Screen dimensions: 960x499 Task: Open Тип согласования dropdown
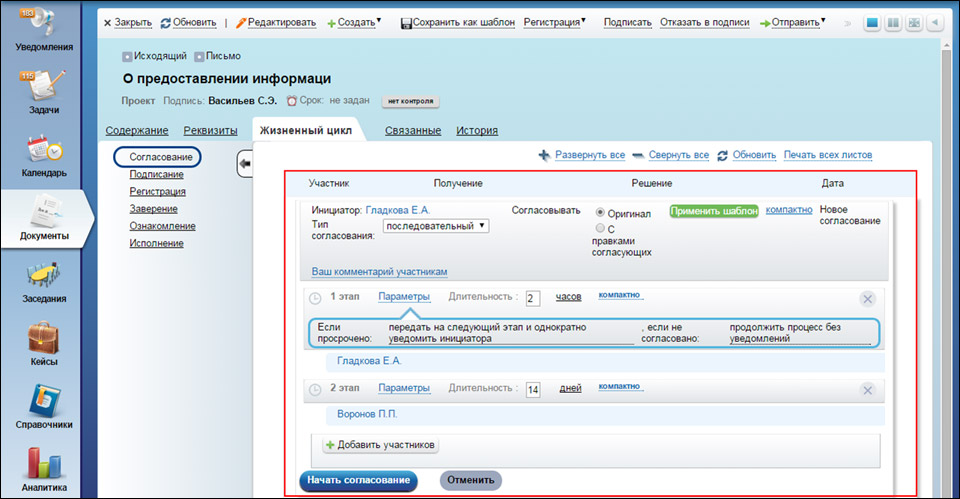(x=436, y=226)
